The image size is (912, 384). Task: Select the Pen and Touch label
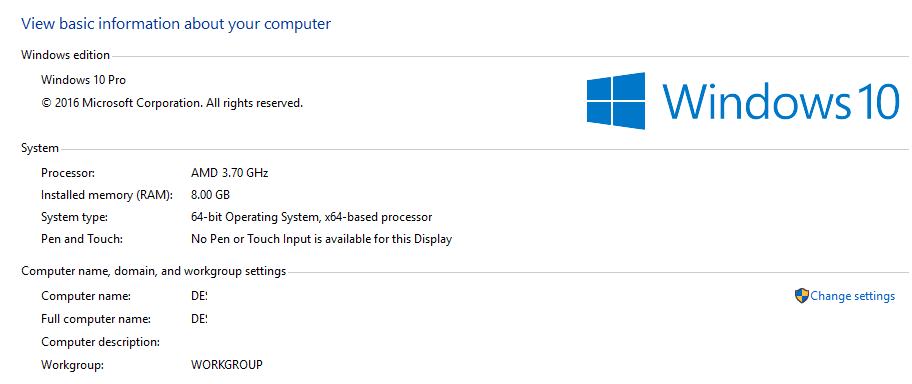[x=82, y=239]
